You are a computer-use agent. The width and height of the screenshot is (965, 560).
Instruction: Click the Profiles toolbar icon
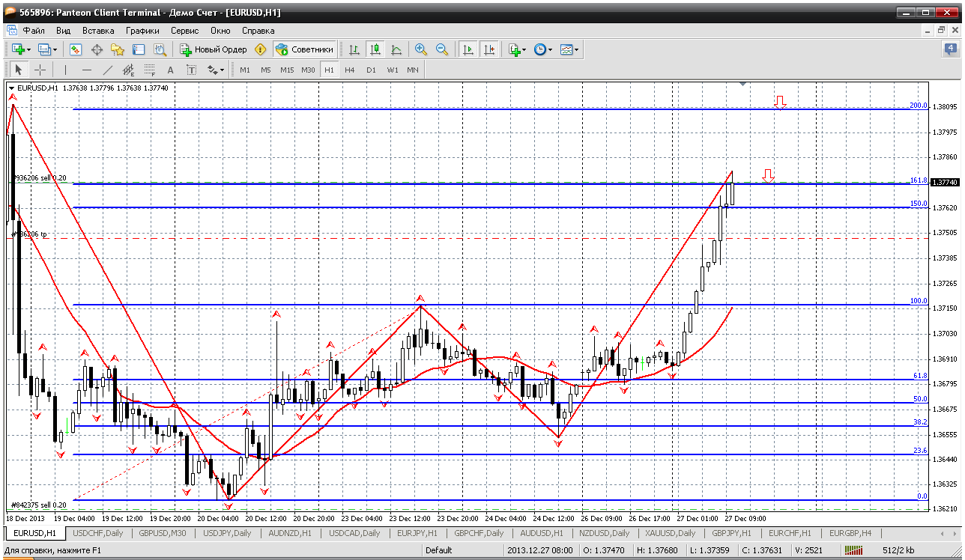pyautogui.click(x=44, y=49)
